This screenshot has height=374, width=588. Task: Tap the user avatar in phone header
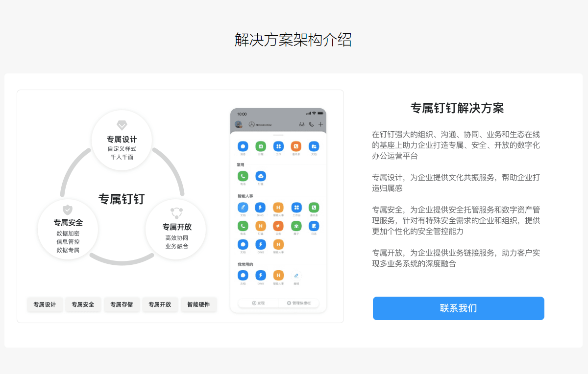[239, 124]
